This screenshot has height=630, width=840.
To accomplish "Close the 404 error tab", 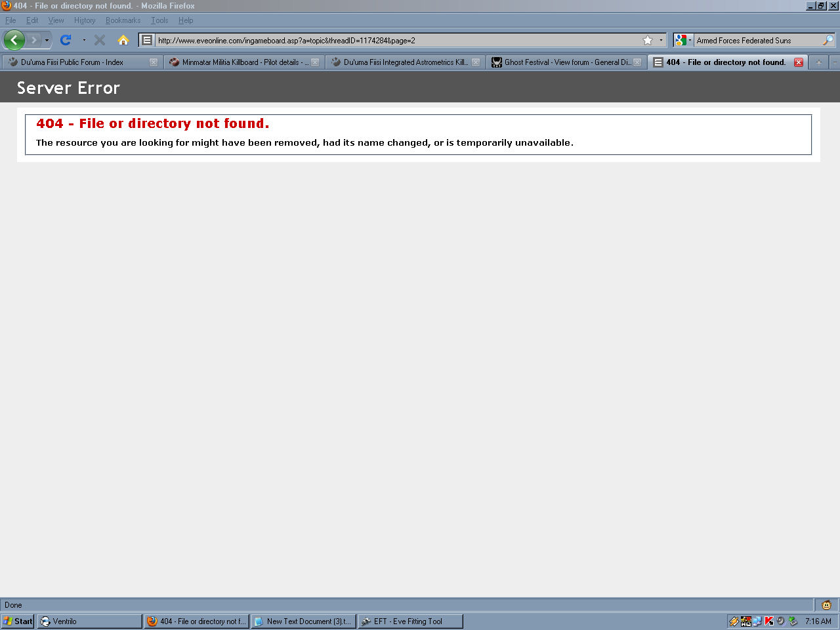I will [799, 62].
